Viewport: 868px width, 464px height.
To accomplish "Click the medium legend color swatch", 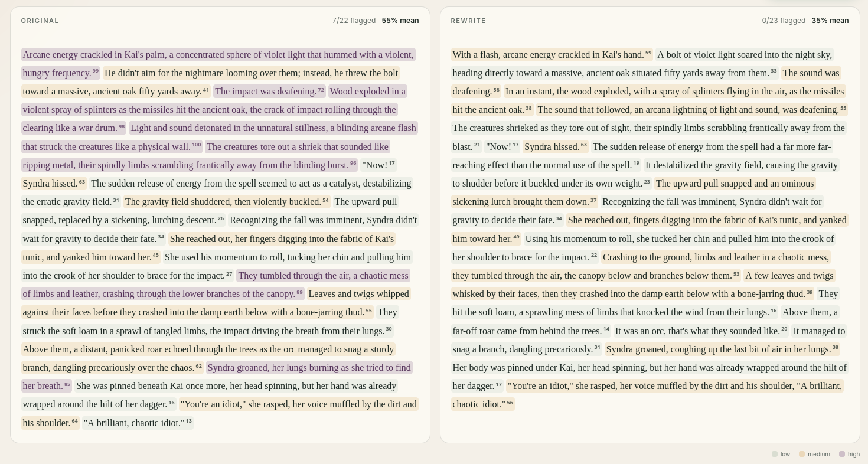I will [x=802, y=454].
